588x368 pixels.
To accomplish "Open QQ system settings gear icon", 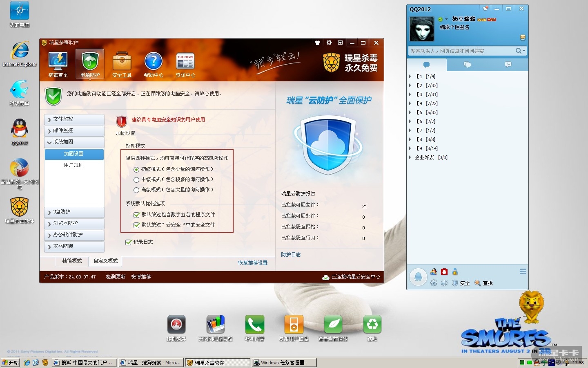I will point(434,283).
